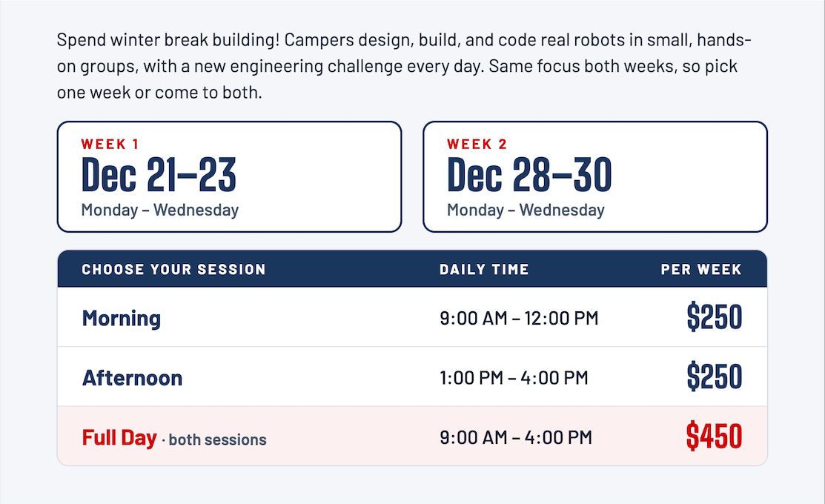Click Monday – Wednesday under Dec 21–23
Image resolution: width=825 pixels, height=504 pixels.
click(x=160, y=210)
